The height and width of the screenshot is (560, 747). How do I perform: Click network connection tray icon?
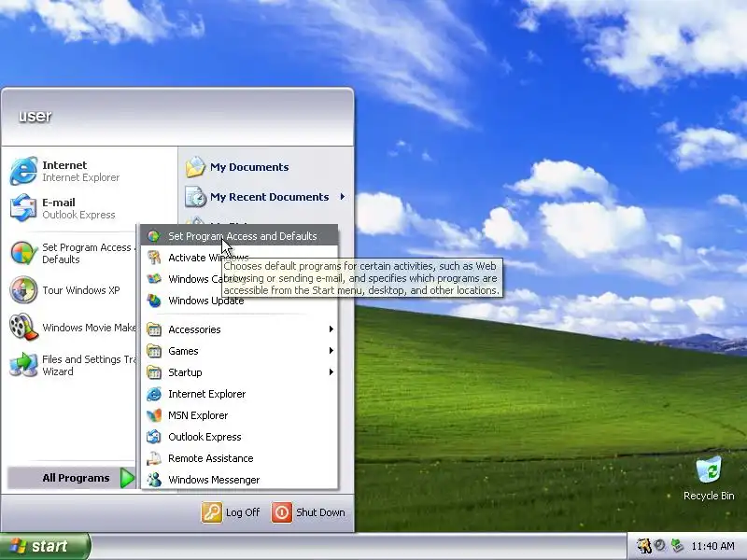(676, 546)
